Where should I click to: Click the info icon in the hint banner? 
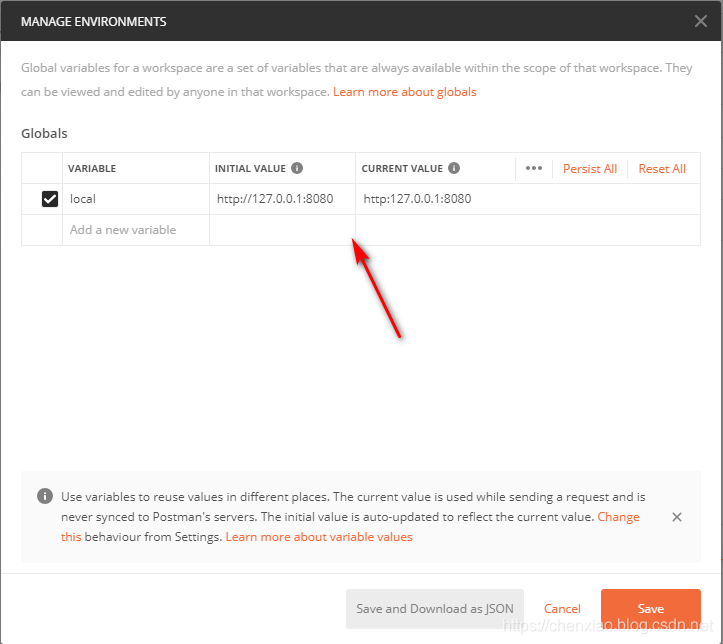click(x=45, y=496)
